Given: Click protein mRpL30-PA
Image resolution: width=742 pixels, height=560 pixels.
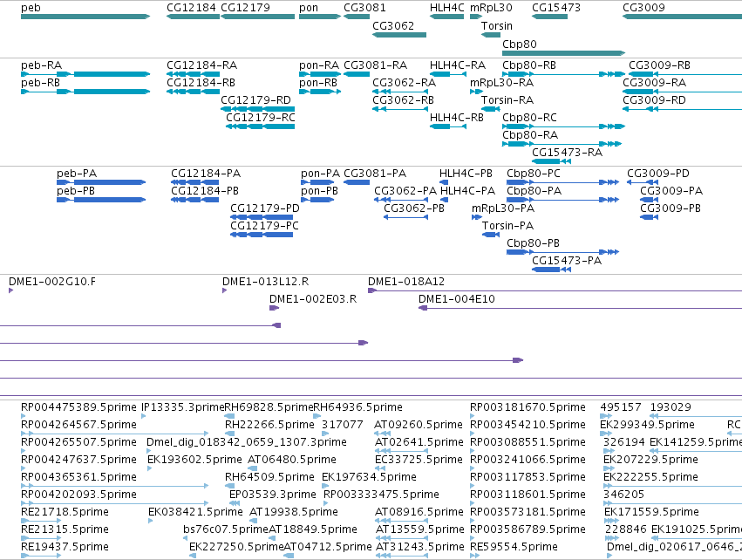Looking at the screenshot, I should pos(503,208).
